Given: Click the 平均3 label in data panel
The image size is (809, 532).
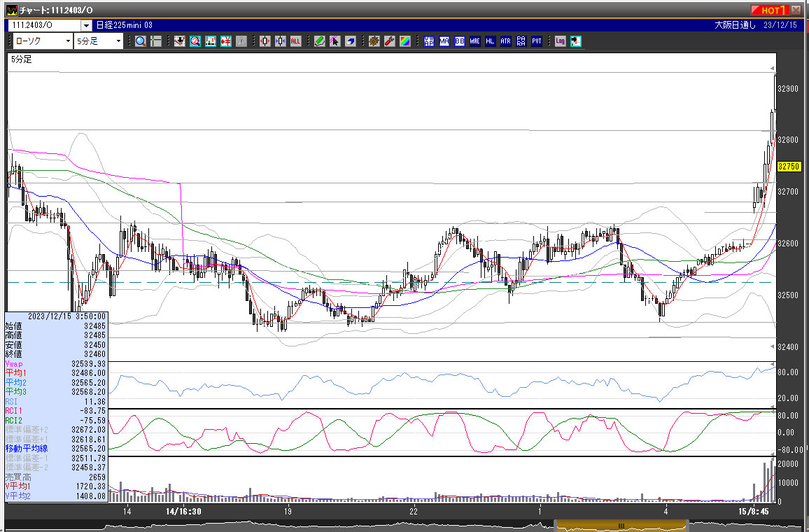Looking at the screenshot, I should pyautogui.click(x=15, y=391).
